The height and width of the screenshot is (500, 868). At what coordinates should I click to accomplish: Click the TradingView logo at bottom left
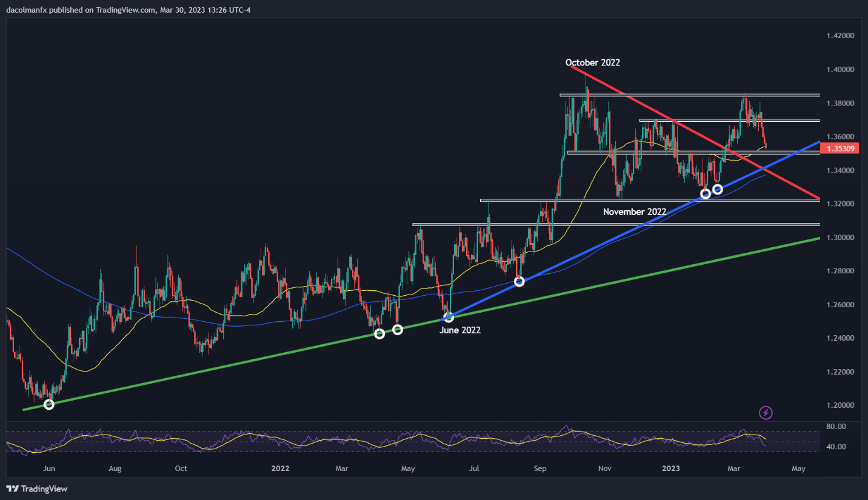[x=37, y=488]
